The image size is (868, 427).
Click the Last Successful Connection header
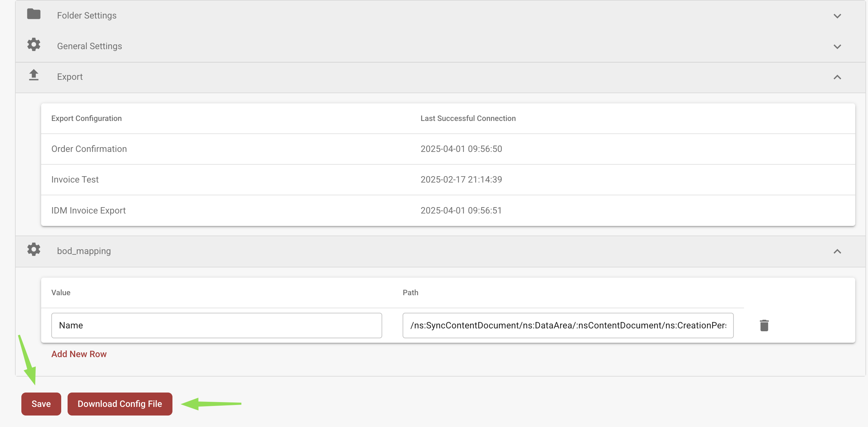[x=468, y=118]
